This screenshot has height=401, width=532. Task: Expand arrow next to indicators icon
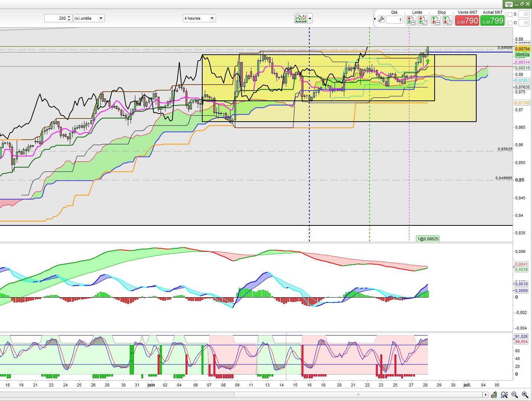[x=310, y=18]
